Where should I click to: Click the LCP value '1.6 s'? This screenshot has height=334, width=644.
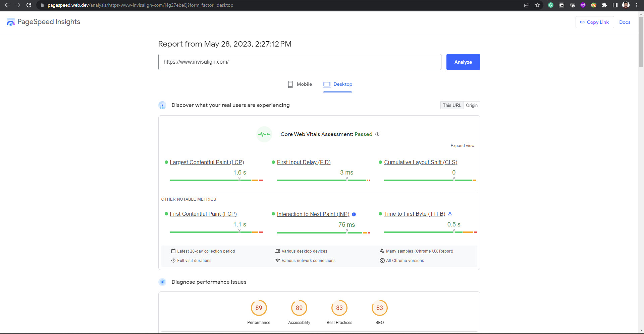(240, 173)
